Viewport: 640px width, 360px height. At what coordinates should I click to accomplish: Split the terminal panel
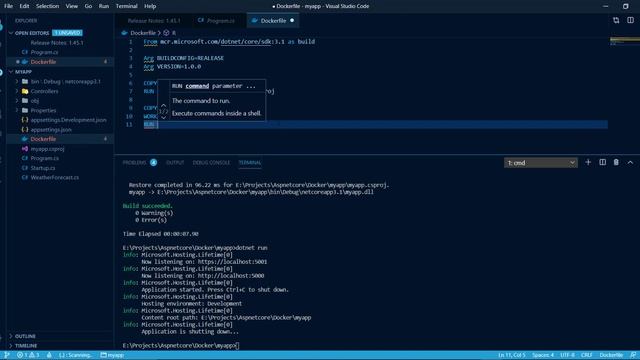point(602,162)
